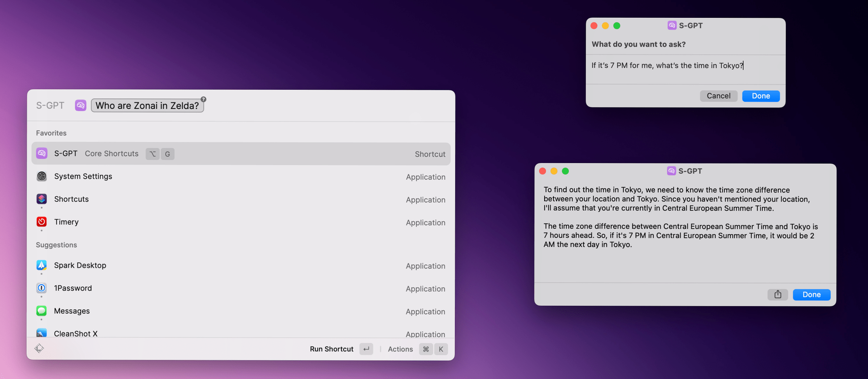The height and width of the screenshot is (379, 868).
Task: Click the question mark badge on the query field
Action: tap(203, 99)
